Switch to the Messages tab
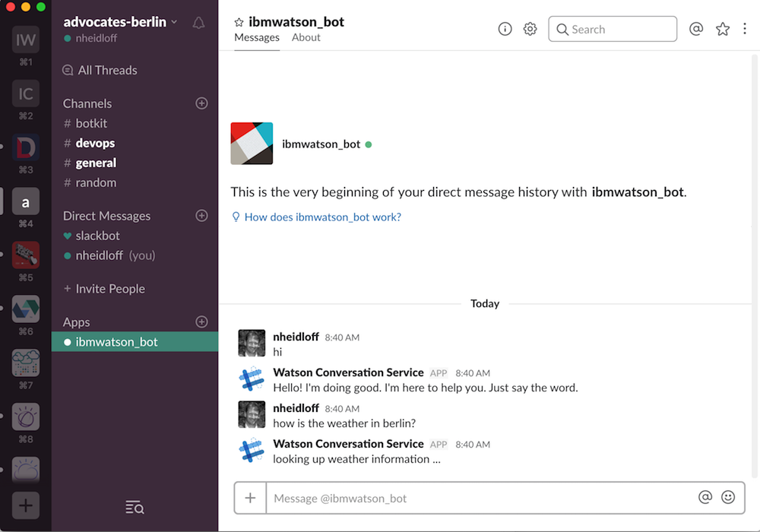 (257, 37)
